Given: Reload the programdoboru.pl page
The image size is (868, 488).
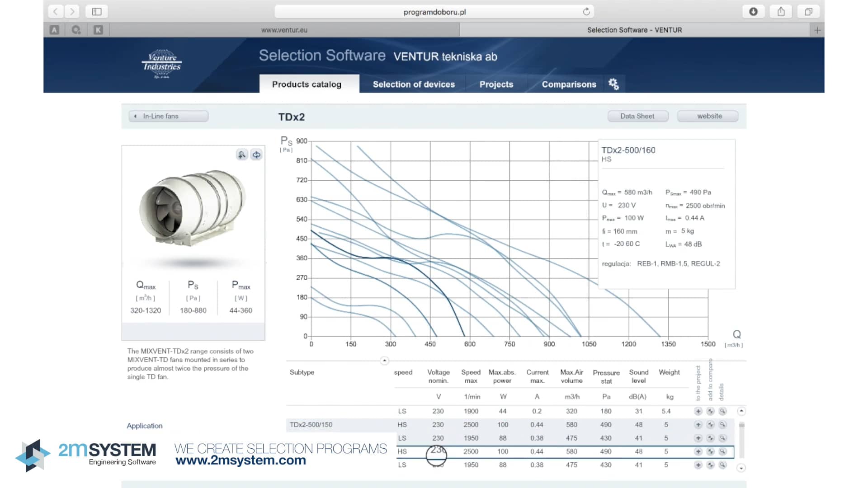Looking at the screenshot, I should coord(586,11).
